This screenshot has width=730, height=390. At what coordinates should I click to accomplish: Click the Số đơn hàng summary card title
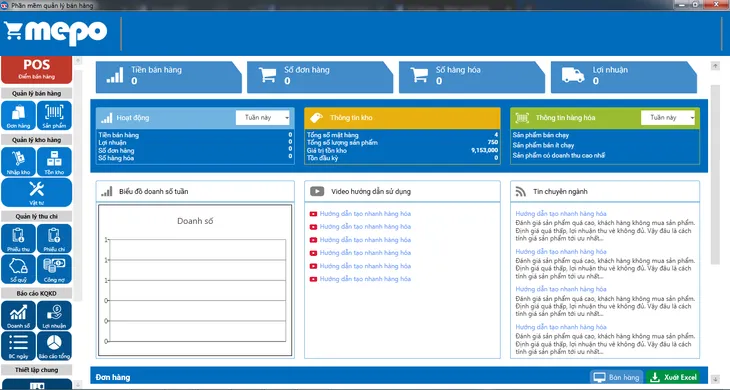click(x=307, y=70)
